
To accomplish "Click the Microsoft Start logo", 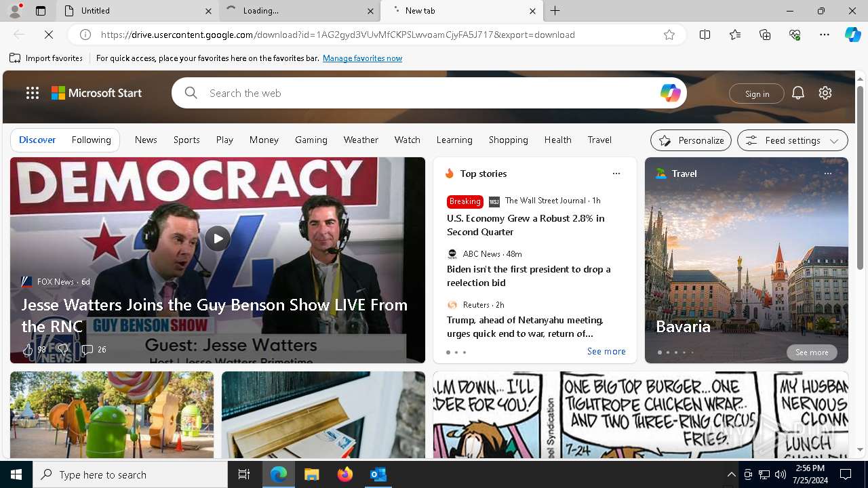I will 96,93.
